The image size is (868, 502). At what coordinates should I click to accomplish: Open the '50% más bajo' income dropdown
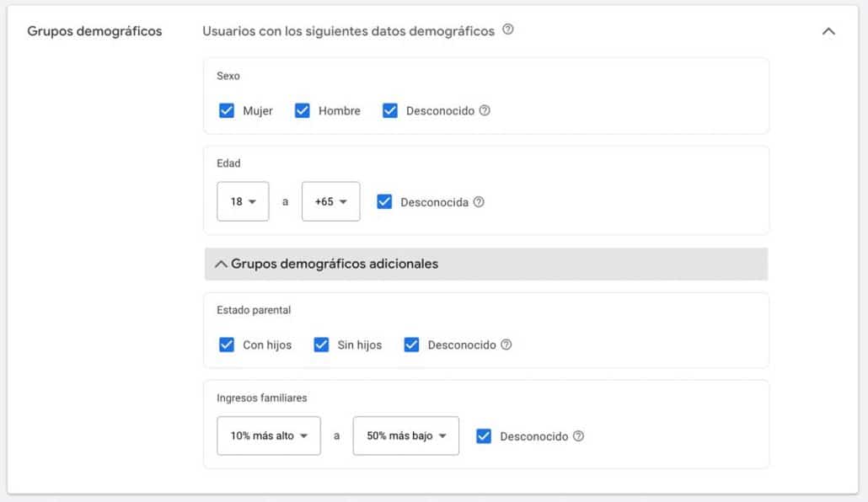click(405, 436)
